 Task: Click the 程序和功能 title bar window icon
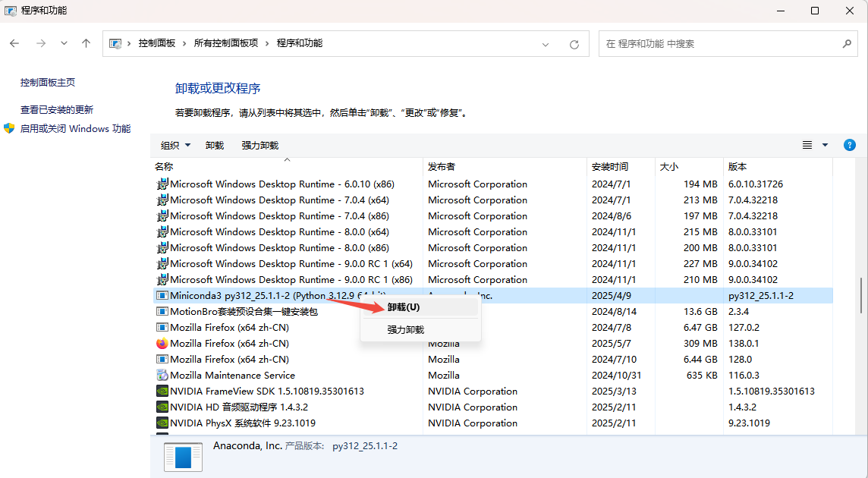[10, 11]
